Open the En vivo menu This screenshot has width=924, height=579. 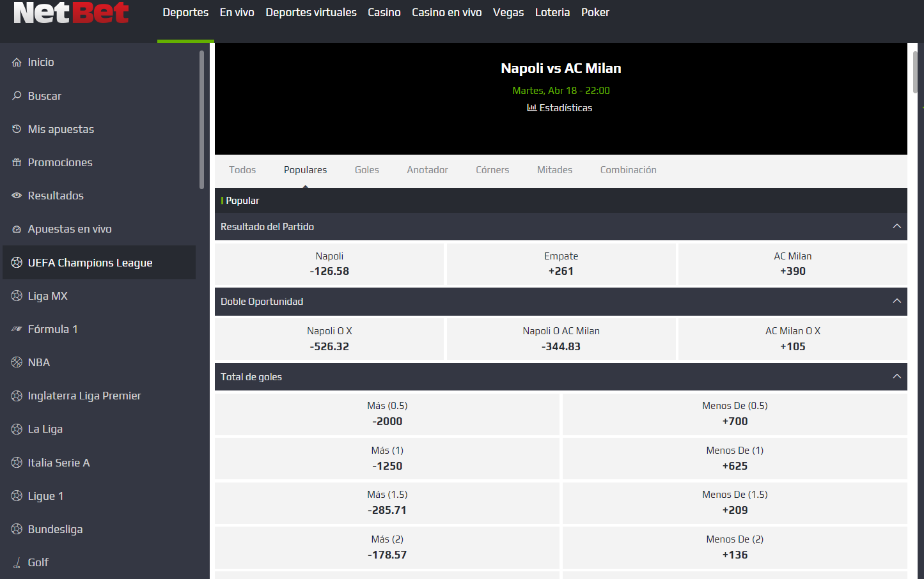[237, 12]
